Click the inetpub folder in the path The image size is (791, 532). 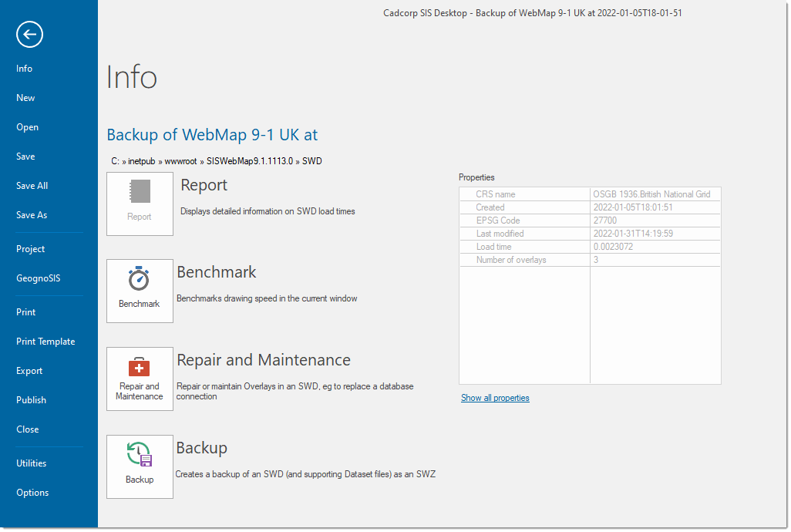[142, 161]
